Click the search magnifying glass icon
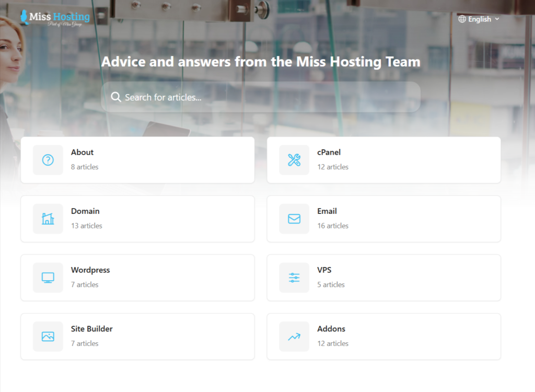This screenshot has height=392, width=535. pos(116,97)
